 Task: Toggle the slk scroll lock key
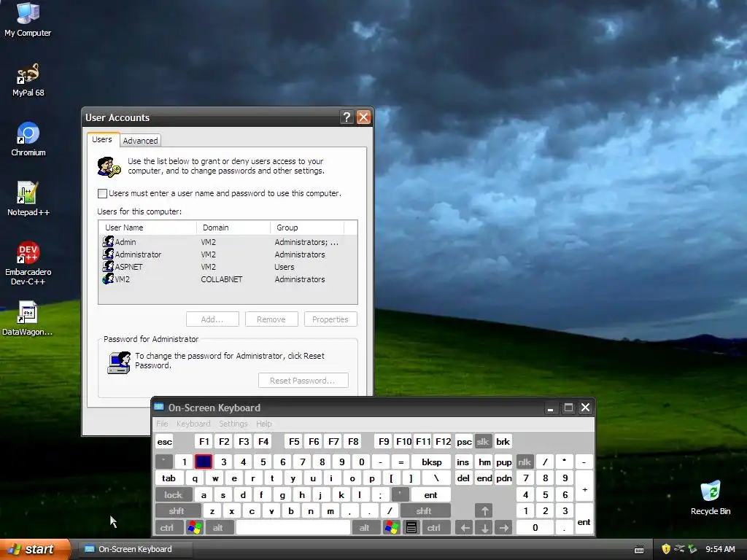click(x=483, y=441)
